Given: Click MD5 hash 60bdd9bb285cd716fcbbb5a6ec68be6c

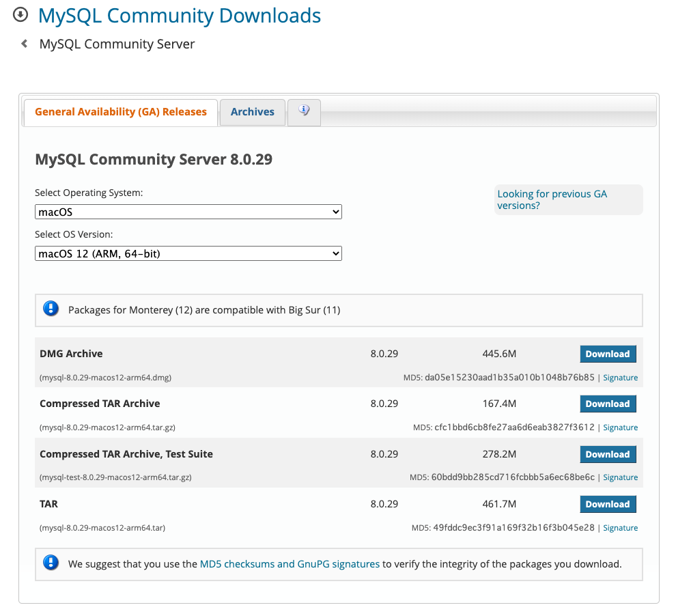Looking at the screenshot, I should 513,477.
